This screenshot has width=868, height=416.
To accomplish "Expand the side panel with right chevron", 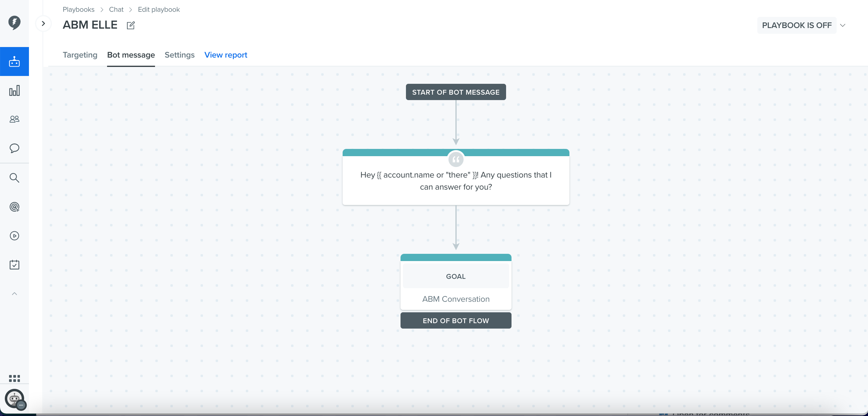I will point(43,24).
